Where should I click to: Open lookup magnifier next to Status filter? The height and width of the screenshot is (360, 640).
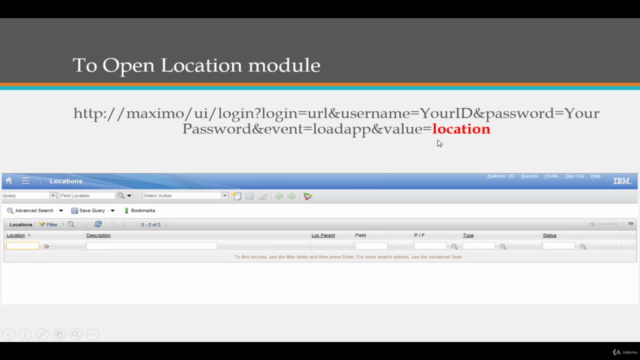tap(583, 247)
